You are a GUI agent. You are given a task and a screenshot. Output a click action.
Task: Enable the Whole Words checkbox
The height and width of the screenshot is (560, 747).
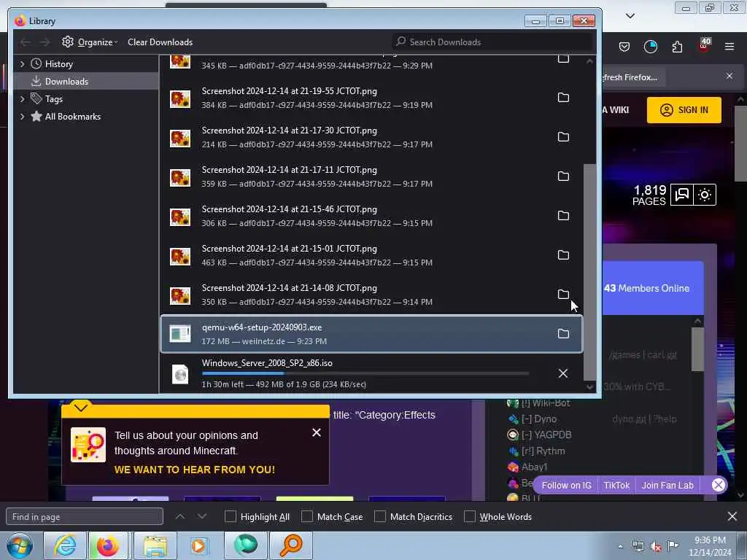470,517
